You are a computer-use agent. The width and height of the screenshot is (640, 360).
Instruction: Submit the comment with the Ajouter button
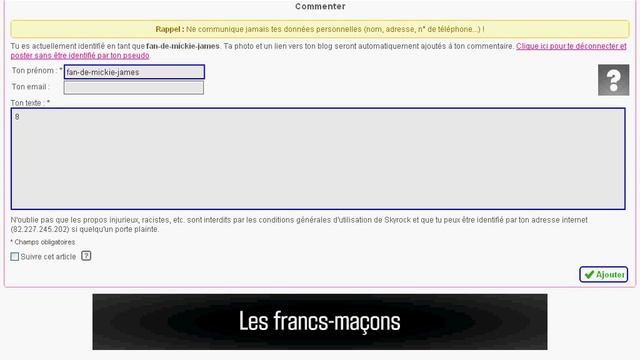tap(604, 274)
